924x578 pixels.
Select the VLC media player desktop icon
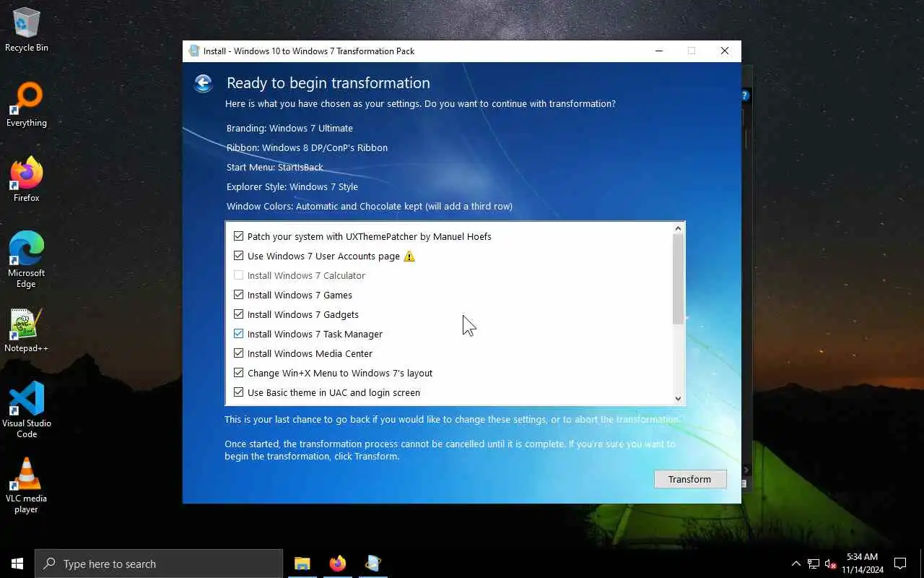point(27,486)
